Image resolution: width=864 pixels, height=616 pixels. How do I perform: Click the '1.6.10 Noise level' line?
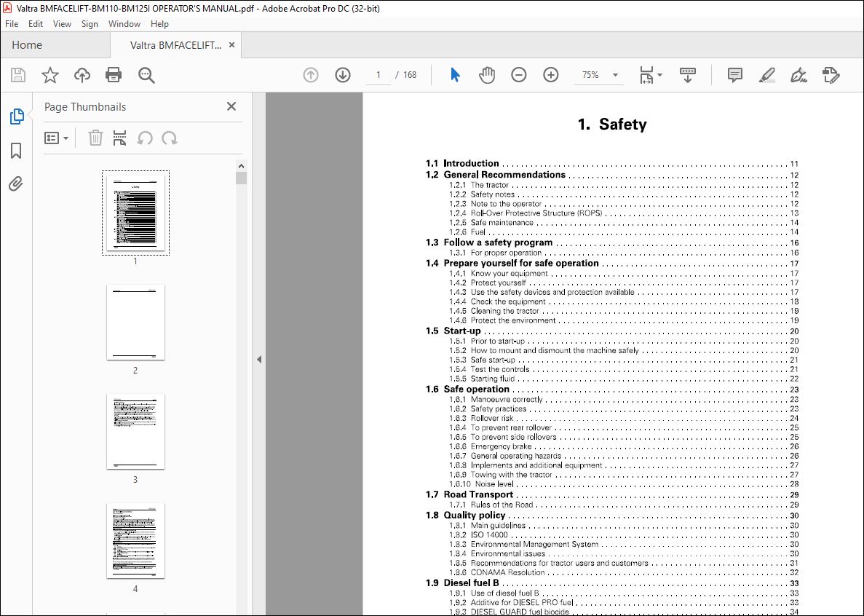pyautogui.click(x=624, y=484)
